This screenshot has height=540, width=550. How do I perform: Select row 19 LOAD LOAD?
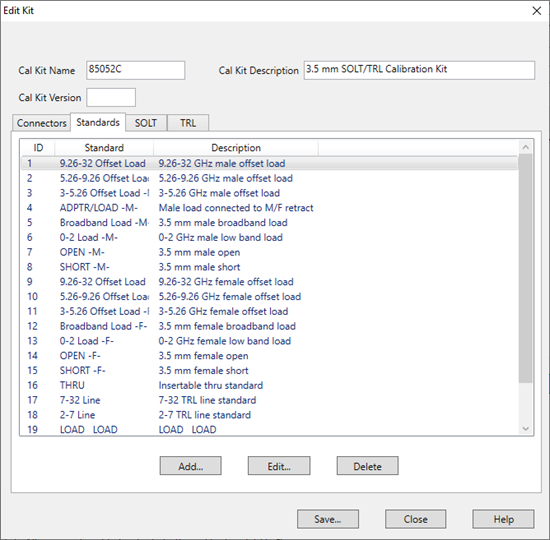point(269,429)
